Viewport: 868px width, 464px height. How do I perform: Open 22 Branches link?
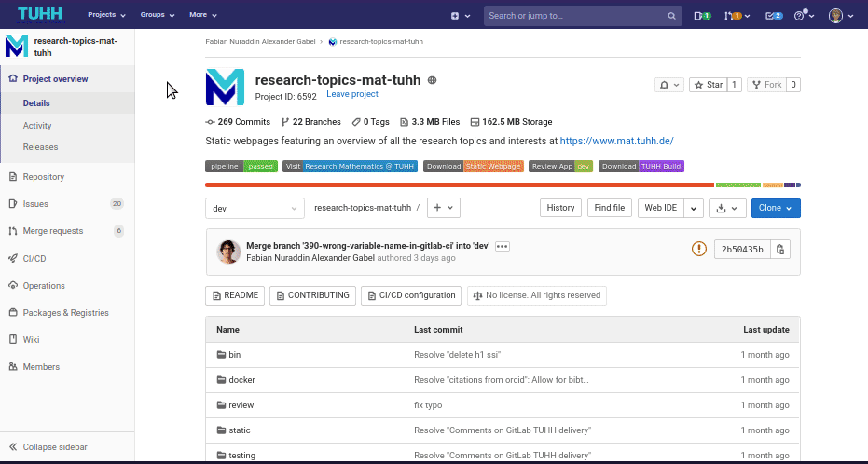[311, 122]
